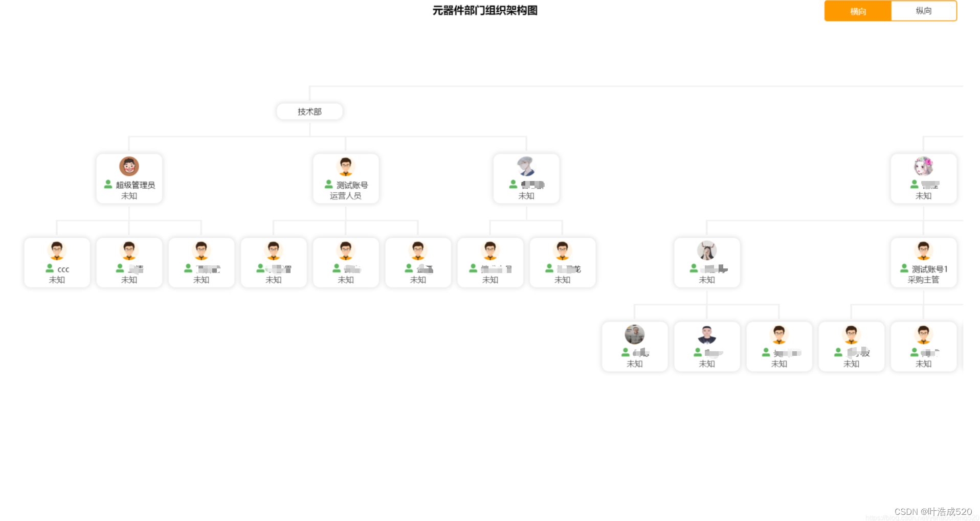This screenshot has height=521, width=980.
Task: Click the 运营人员 role label
Action: pos(346,195)
